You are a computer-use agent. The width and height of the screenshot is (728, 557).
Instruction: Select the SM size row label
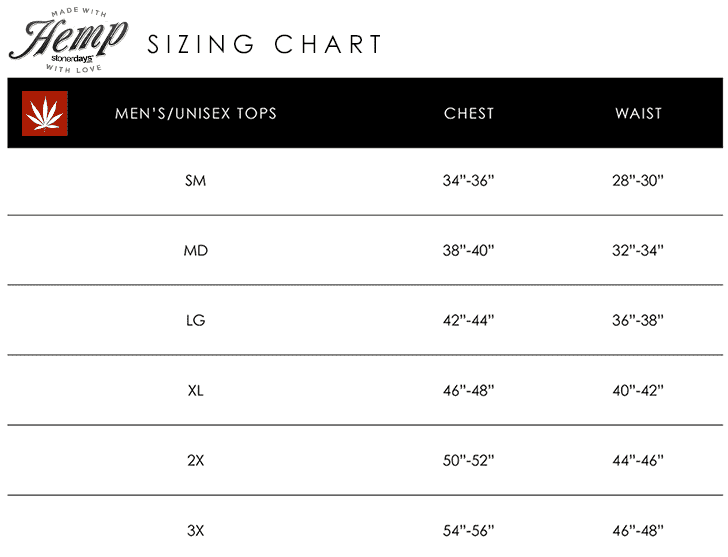[196, 181]
